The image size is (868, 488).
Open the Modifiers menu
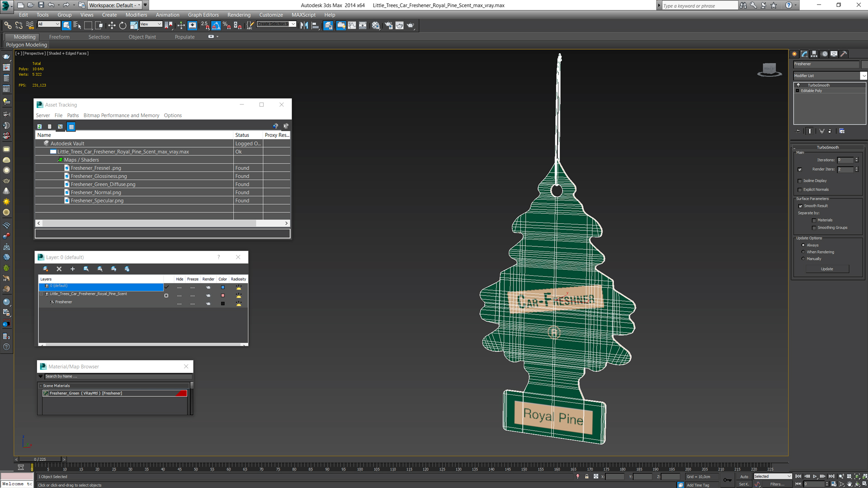pyautogui.click(x=136, y=15)
